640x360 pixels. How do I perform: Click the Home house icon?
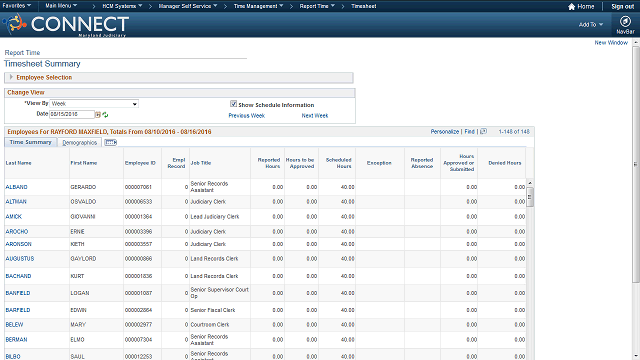tap(571, 7)
